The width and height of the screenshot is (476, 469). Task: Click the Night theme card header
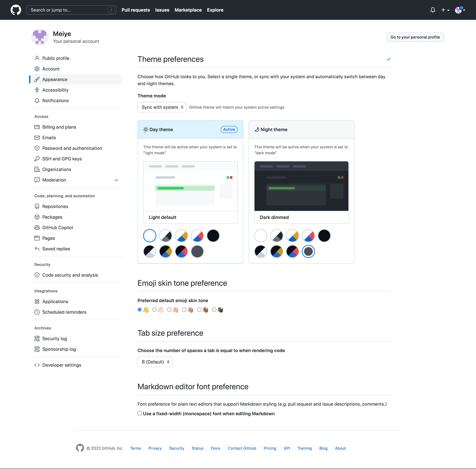click(301, 129)
